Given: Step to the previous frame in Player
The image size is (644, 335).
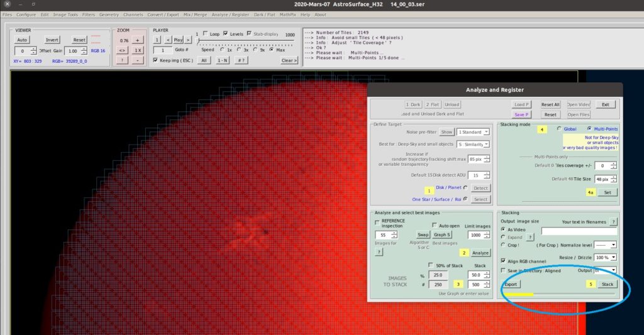Looking at the screenshot, I should point(168,40).
